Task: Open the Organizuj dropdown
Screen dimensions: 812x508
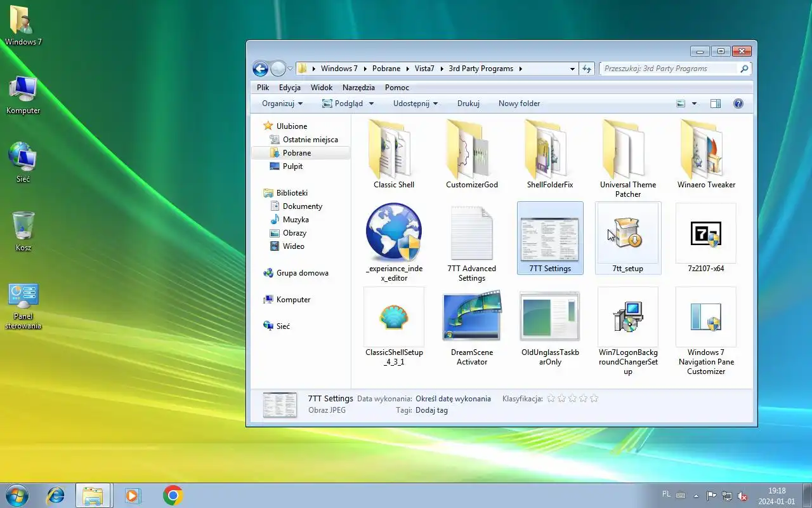Action: tap(282, 104)
